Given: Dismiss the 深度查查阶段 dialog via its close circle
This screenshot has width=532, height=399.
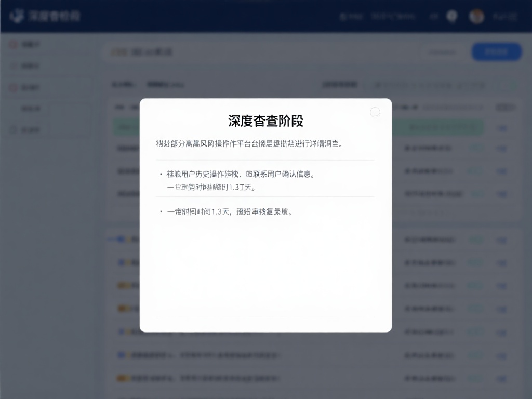Looking at the screenshot, I should click(x=375, y=112).
